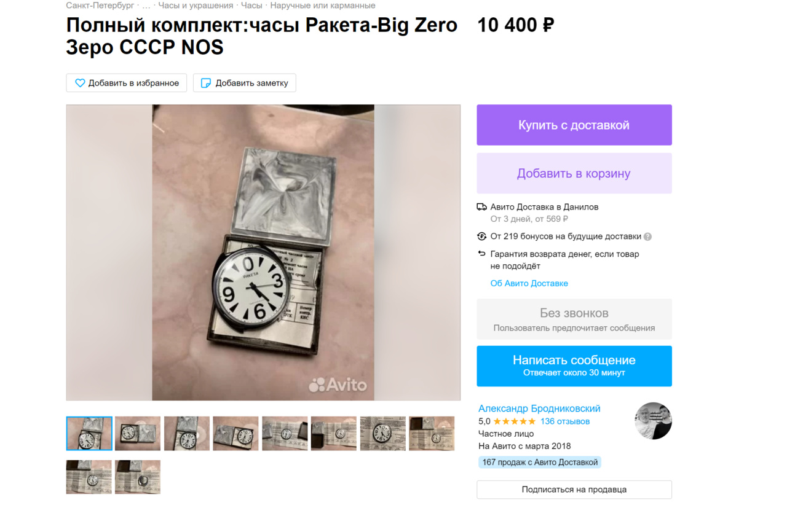Click Написать сообщение to message seller
The image size is (787, 532).
pyautogui.click(x=574, y=366)
